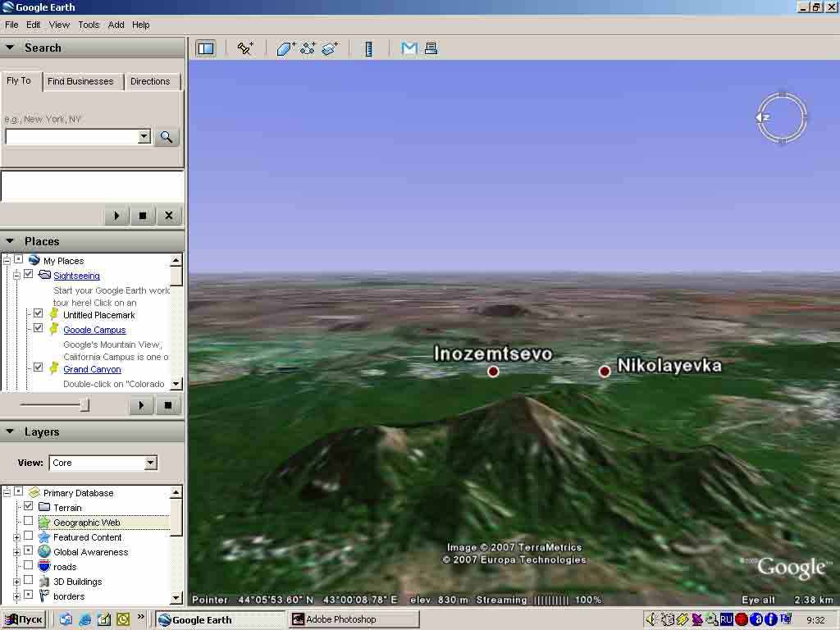The width and height of the screenshot is (840, 630).
Task: Clear search results with X button
Action: 169,216
